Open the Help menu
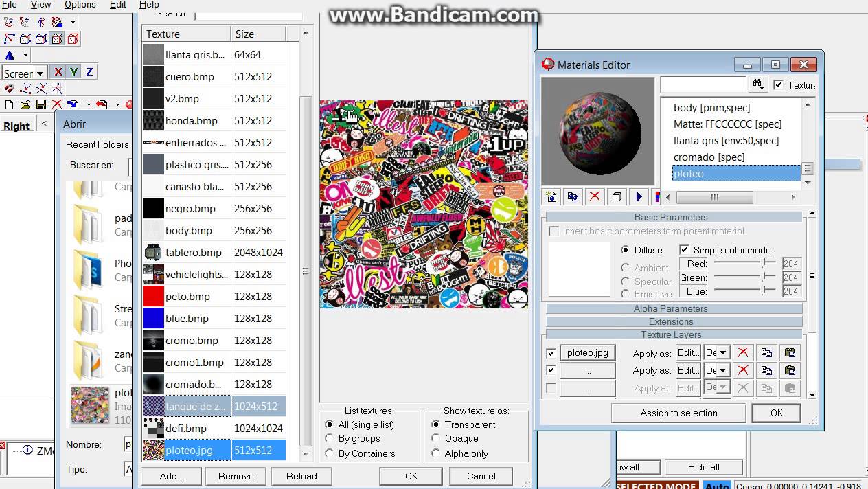 pyautogui.click(x=149, y=5)
